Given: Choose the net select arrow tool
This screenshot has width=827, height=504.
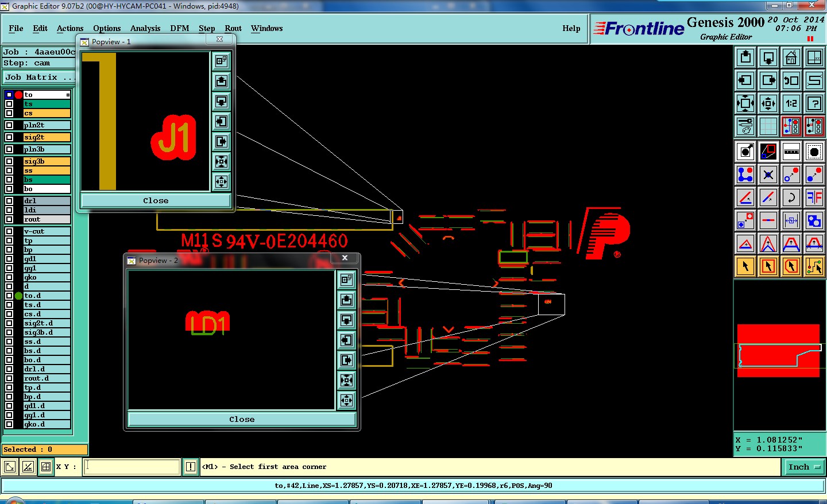Looking at the screenshot, I should tap(814, 266).
